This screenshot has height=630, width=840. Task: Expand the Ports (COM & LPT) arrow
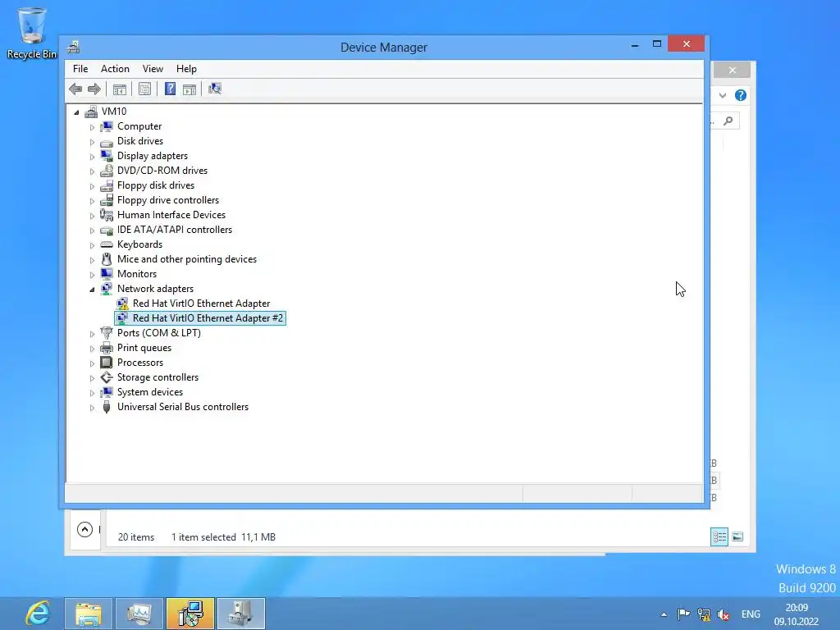pyautogui.click(x=92, y=334)
